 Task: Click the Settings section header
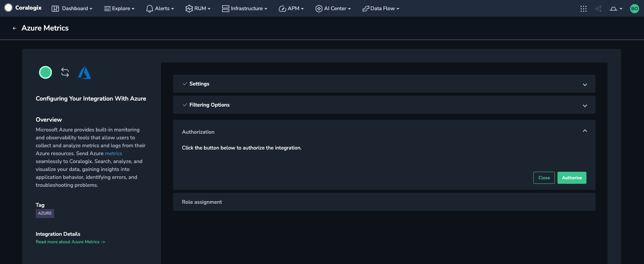384,84
